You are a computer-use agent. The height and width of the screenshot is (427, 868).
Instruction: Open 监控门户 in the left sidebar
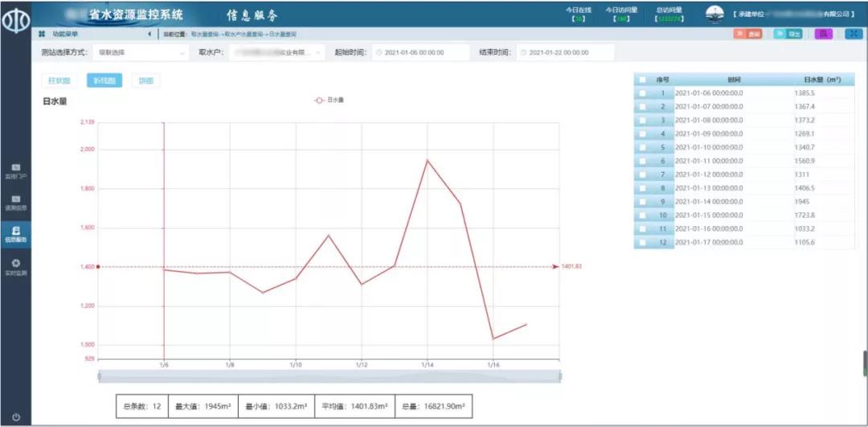click(x=16, y=170)
